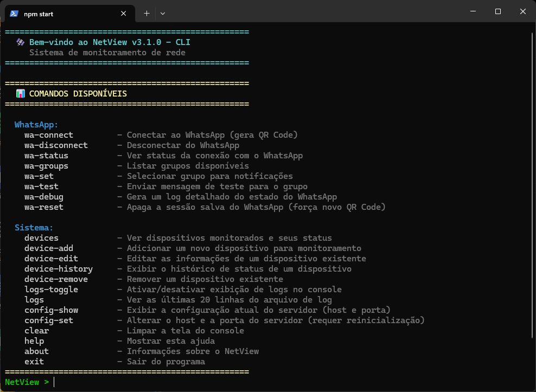Click the logs-toggle command name

click(51, 290)
